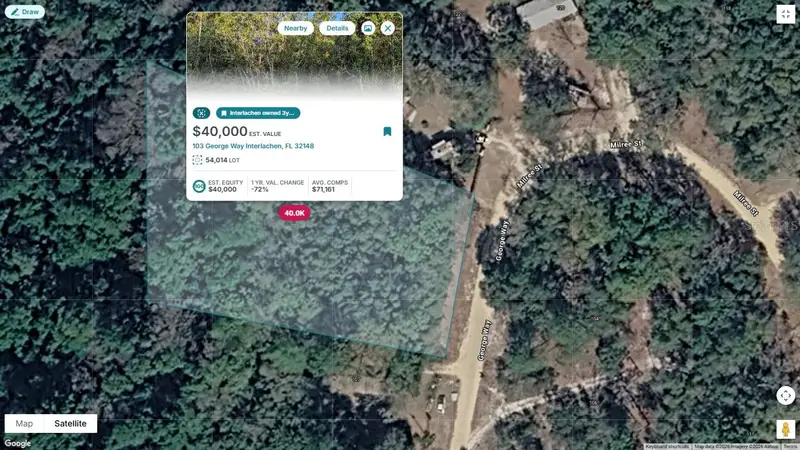Open property Details
Screen dimensions: 800x450
click(337, 29)
